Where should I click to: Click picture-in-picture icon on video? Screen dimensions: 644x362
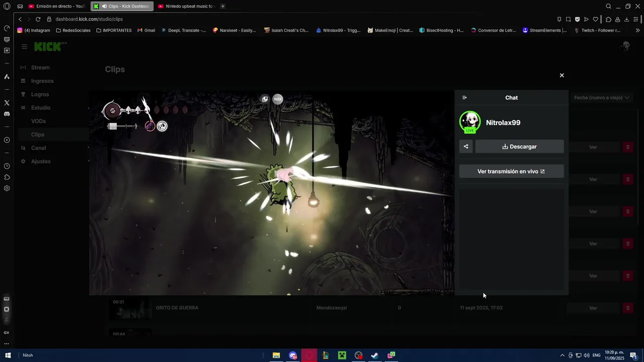[x=265, y=99]
